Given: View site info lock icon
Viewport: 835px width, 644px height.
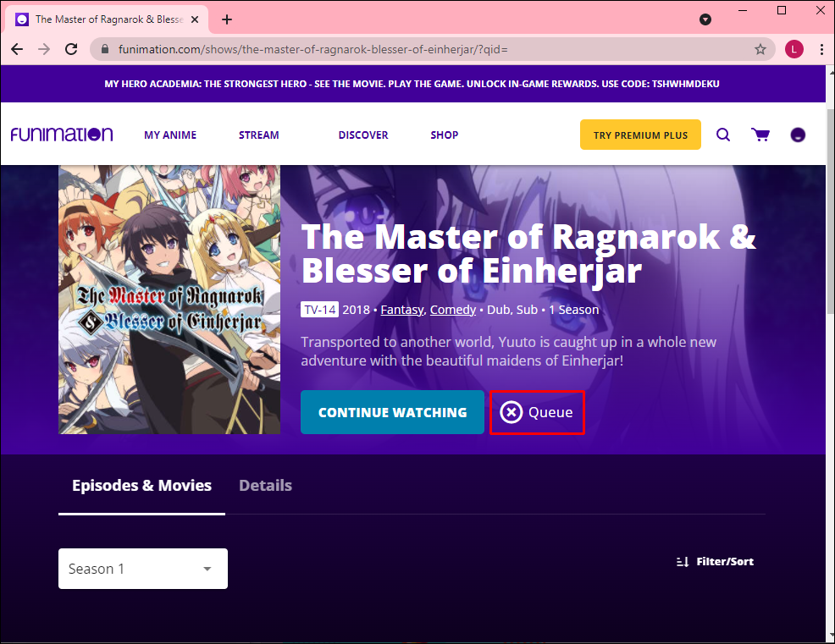Looking at the screenshot, I should tap(105, 49).
